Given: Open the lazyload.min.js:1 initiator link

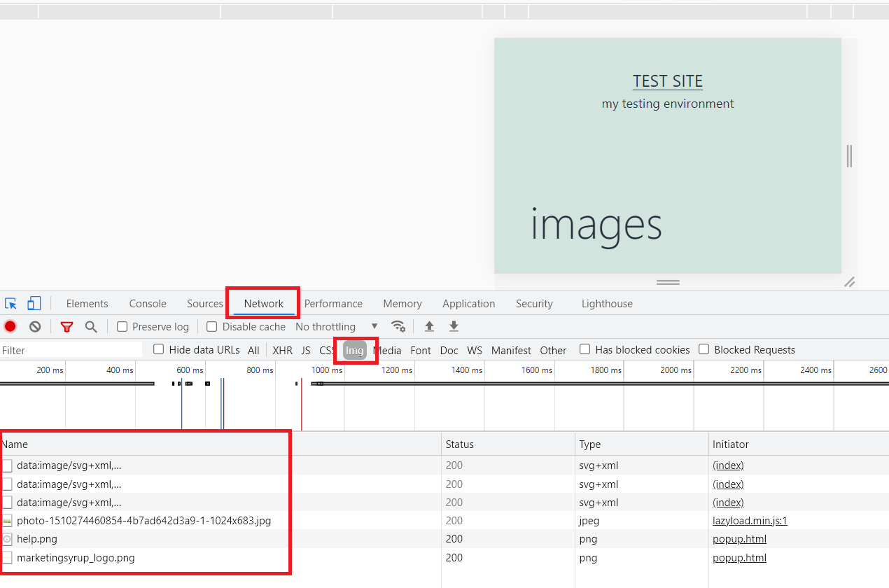Looking at the screenshot, I should coord(750,521).
